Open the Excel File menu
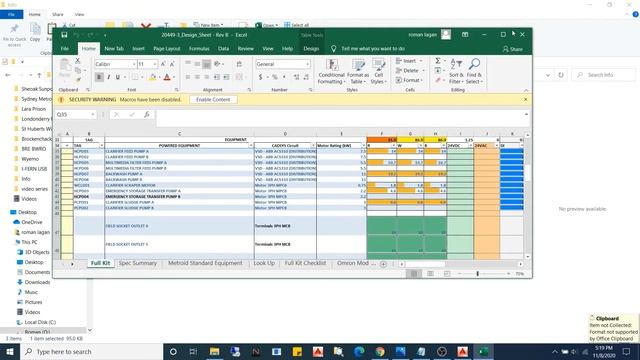Viewport: 640px width, 360px height. tap(65, 49)
